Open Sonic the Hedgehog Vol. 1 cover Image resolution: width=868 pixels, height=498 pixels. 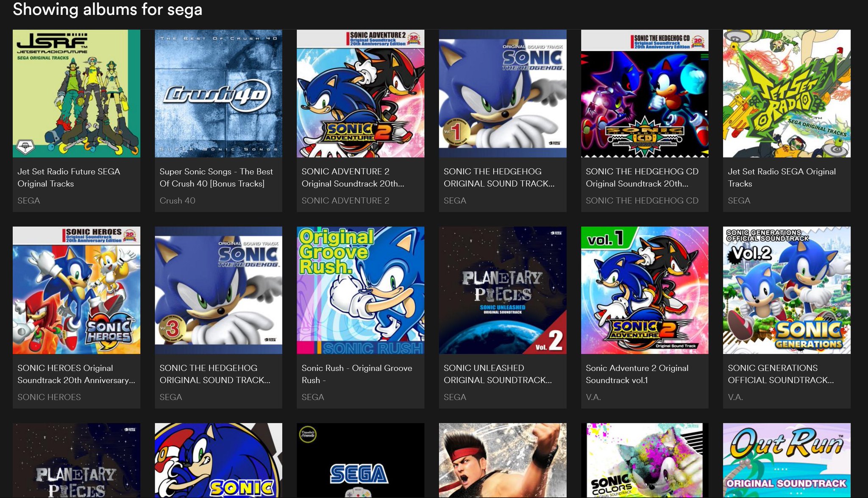(x=503, y=94)
